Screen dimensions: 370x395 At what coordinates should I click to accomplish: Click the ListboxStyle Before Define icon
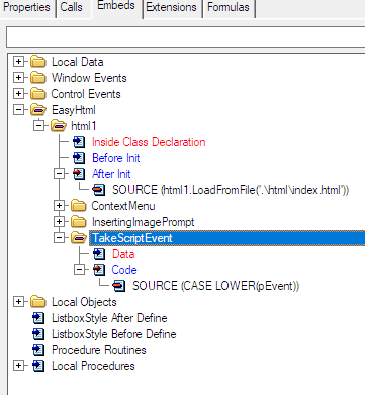38,334
